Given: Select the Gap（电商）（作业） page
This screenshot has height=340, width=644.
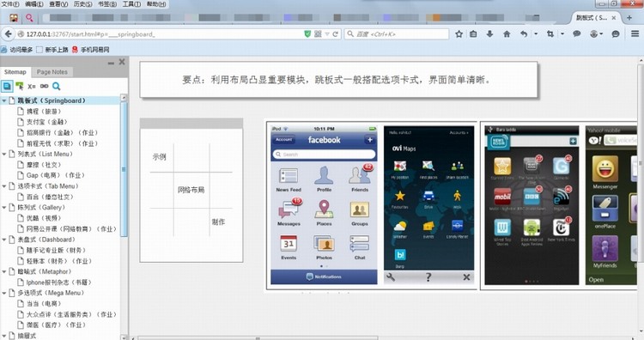Looking at the screenshot, I should [x=56, y=175].
